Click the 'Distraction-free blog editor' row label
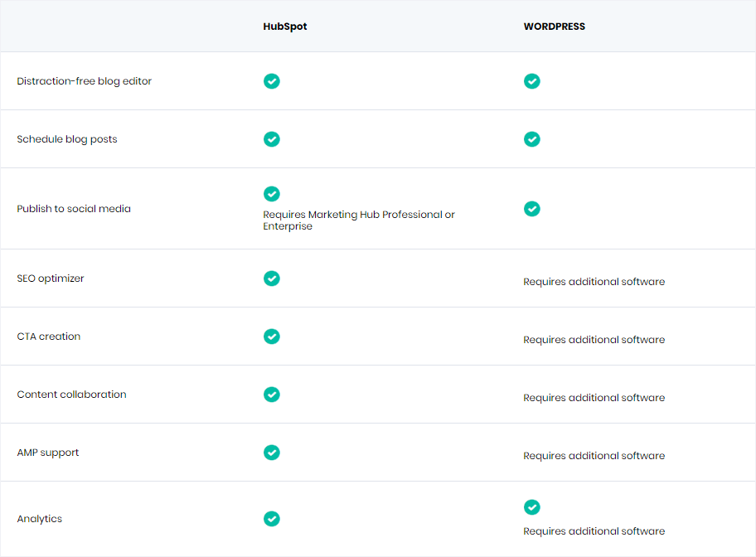The height and width of the screenshot is (557, 756). (85, 81)
